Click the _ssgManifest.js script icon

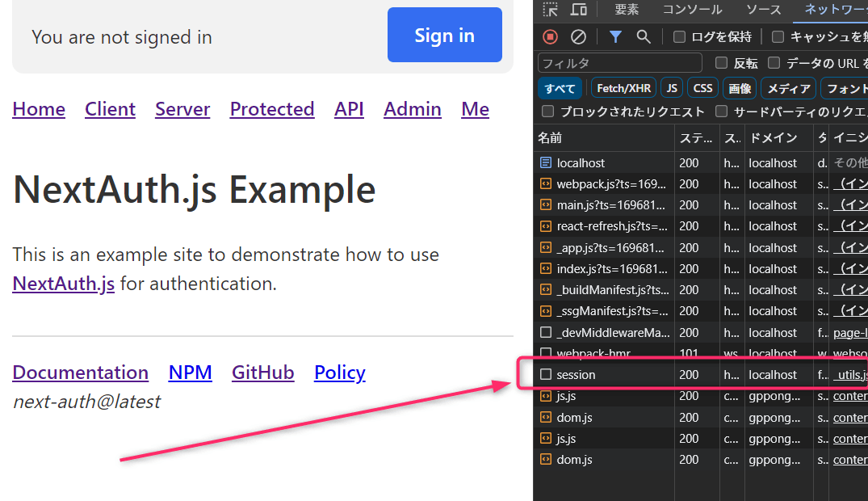[546, 311]
